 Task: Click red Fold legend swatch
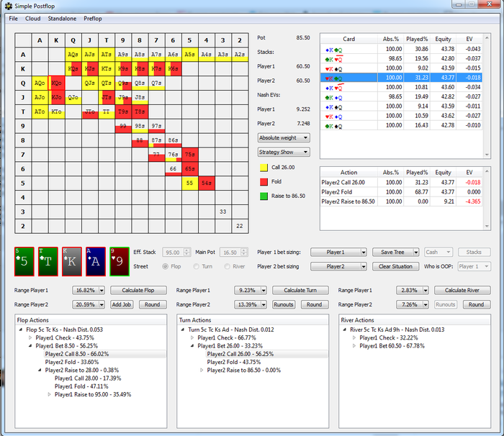264,182
